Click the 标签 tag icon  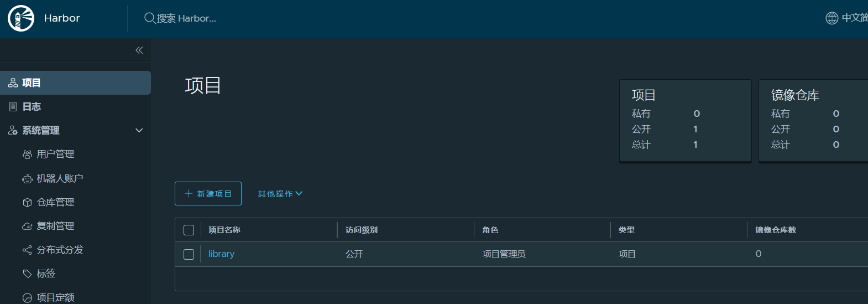27,274
